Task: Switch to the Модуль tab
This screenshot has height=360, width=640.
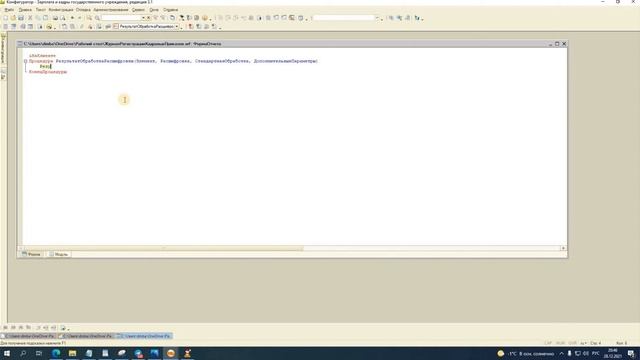Action: tap(59, 254)
